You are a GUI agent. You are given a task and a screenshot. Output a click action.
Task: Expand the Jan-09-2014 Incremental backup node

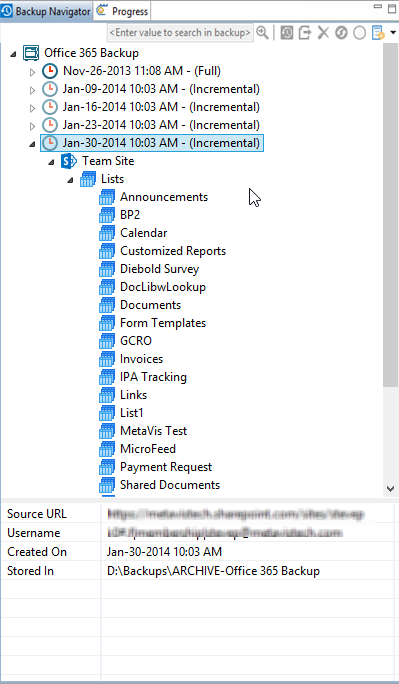33,90
